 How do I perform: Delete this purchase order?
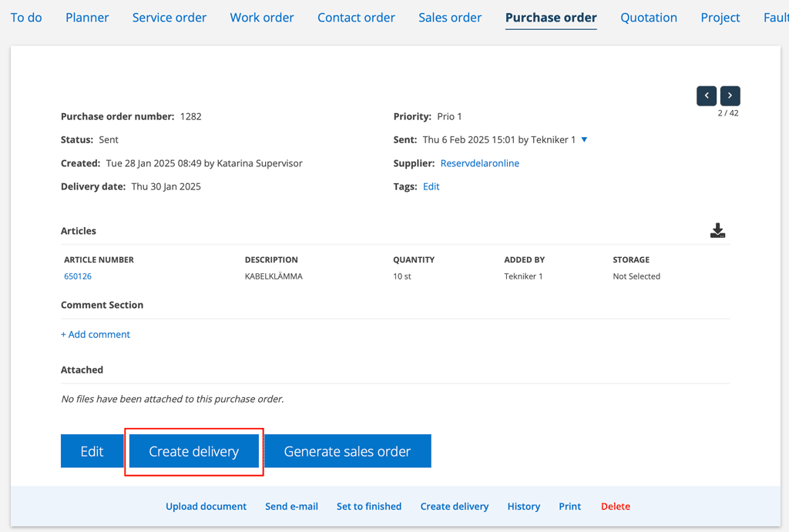pos(616,507)
